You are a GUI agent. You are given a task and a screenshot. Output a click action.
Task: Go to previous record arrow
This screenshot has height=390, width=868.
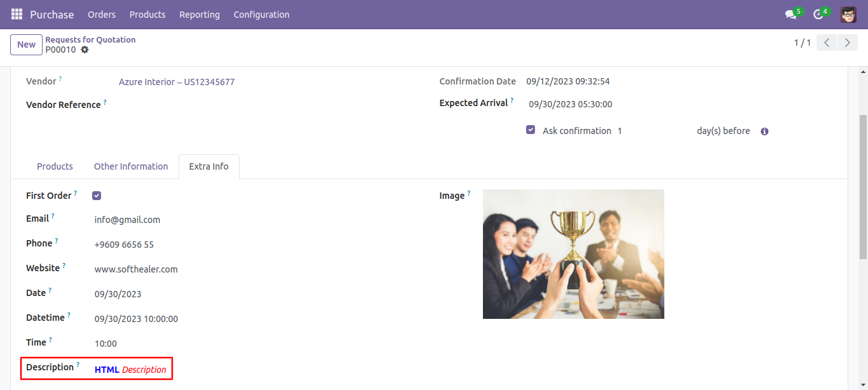pyautogui.click(x=826, y=43)
